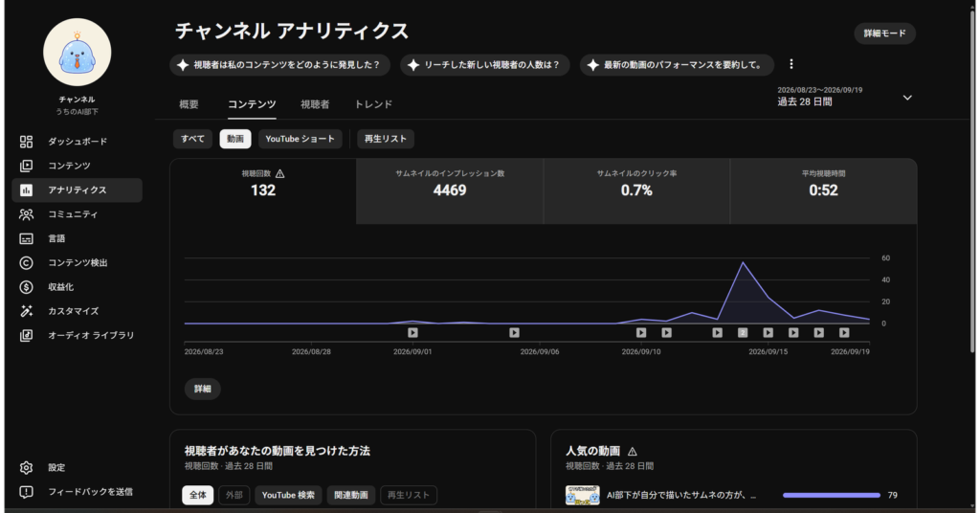The width and height of the screenshot is (980, 513).
Task: Select the 動画 filter chip
Action: [x=235, y=139]
